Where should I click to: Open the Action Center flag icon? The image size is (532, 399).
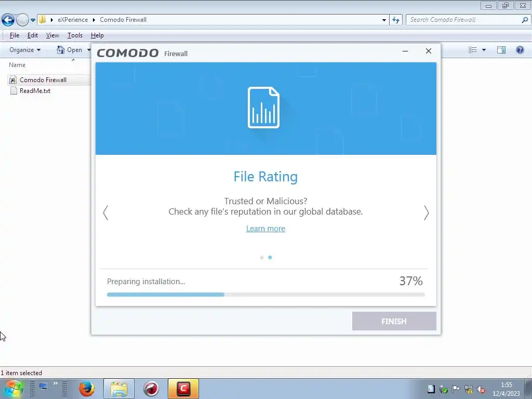tap(456, 389)
